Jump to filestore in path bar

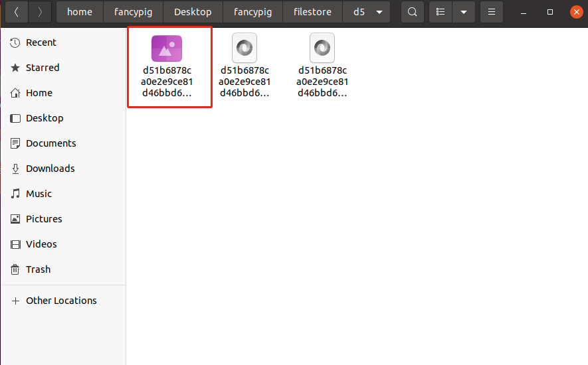312,12
